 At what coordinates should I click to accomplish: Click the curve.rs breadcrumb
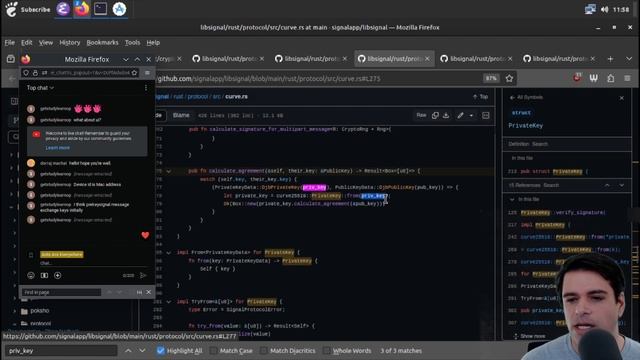[236, 97]
